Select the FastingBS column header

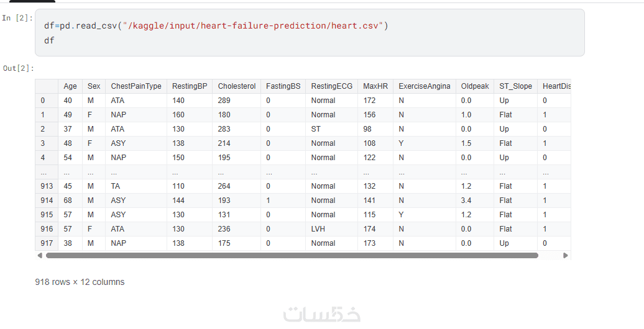point(283,86)
